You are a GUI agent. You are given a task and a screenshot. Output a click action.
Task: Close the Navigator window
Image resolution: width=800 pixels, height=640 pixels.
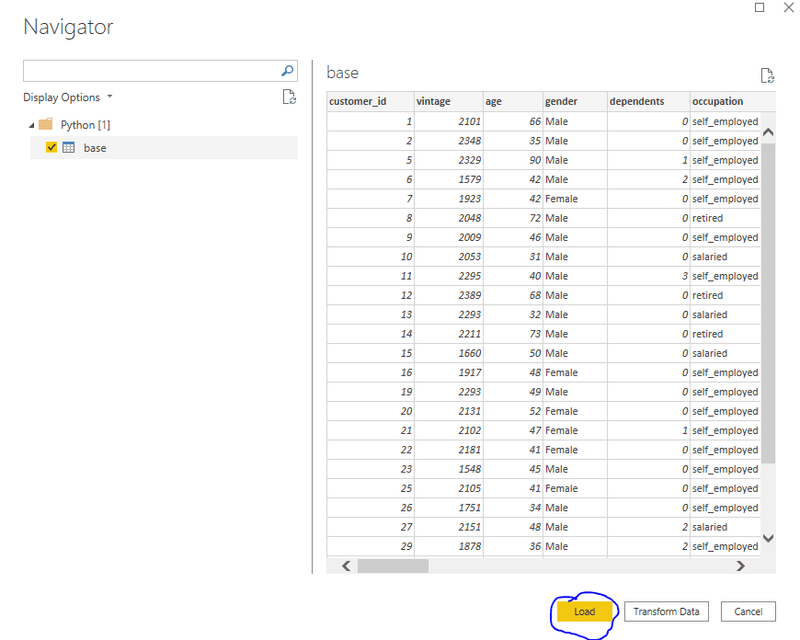[x=789, y=7]
